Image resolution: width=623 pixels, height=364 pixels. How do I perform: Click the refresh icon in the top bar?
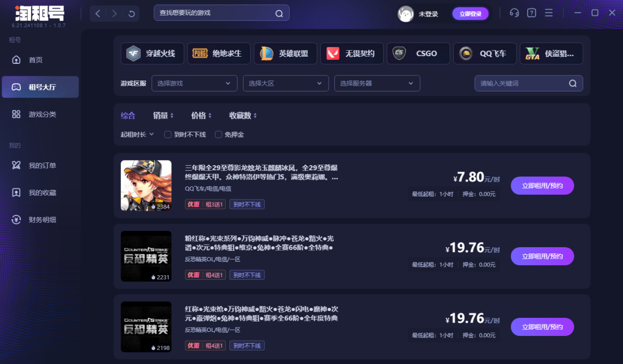tap(132, 14)
